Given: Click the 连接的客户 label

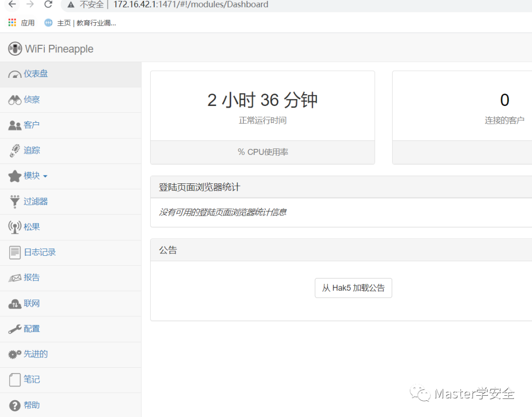Looking at the screenshot, I should [504, 120].
